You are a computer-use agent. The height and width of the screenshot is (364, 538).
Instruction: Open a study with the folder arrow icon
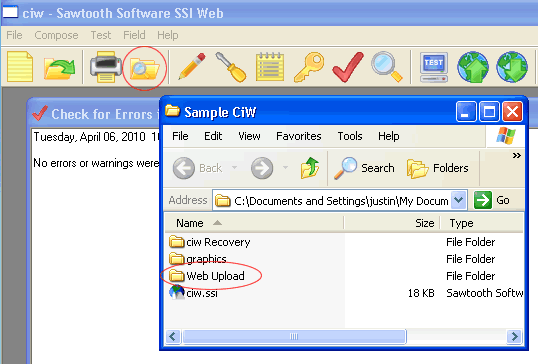(x=59, y=68)
